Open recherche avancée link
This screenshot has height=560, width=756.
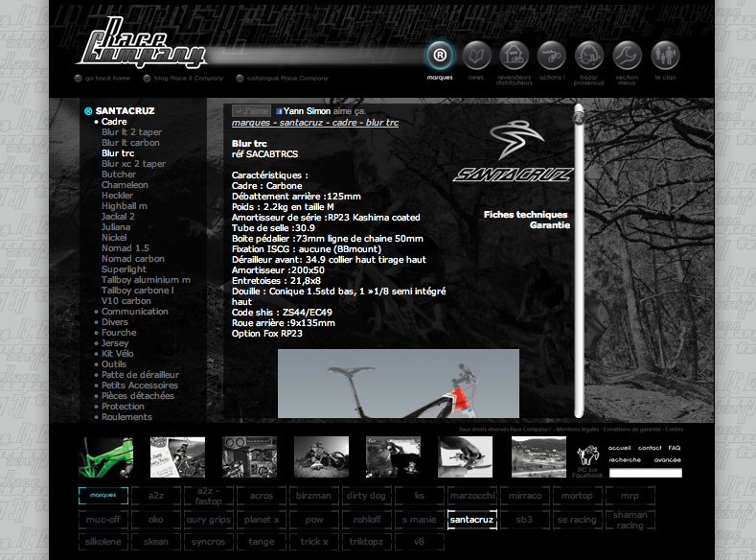(645, 460)
